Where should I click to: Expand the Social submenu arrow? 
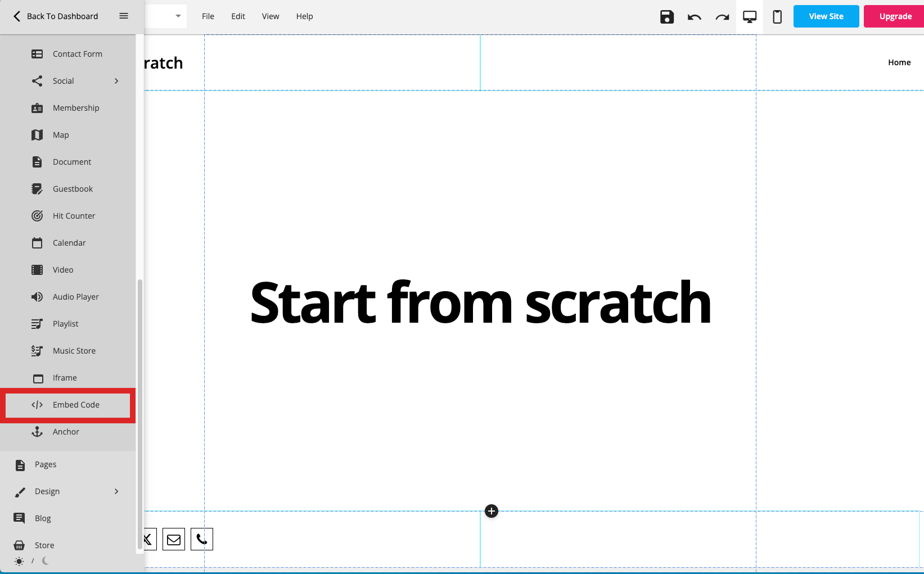[116, 81]
